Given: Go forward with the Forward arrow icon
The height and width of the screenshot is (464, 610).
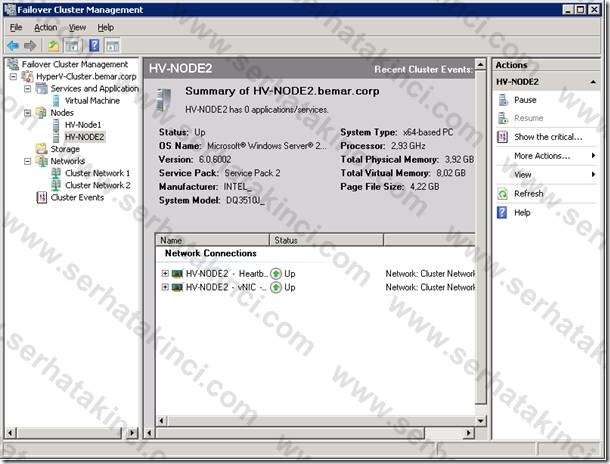Looking at the screenshot, I should coord(30,46).
